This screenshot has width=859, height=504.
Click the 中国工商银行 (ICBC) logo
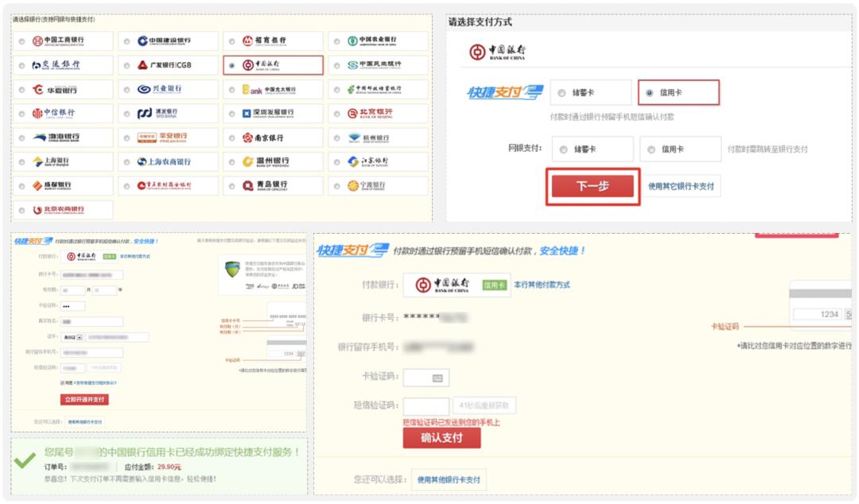click(58, 41)
